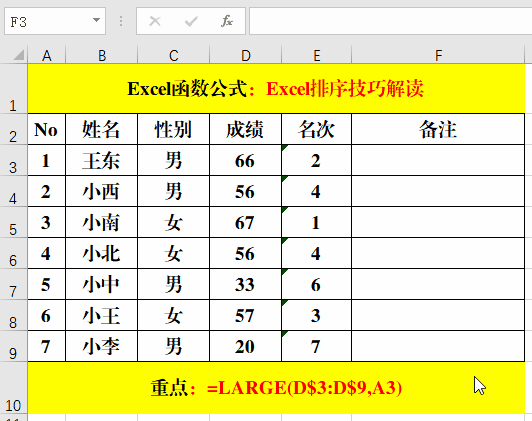Viewport: 532px width, 421px height.
Task: Select column F header
Action: [x=438, y=55]
